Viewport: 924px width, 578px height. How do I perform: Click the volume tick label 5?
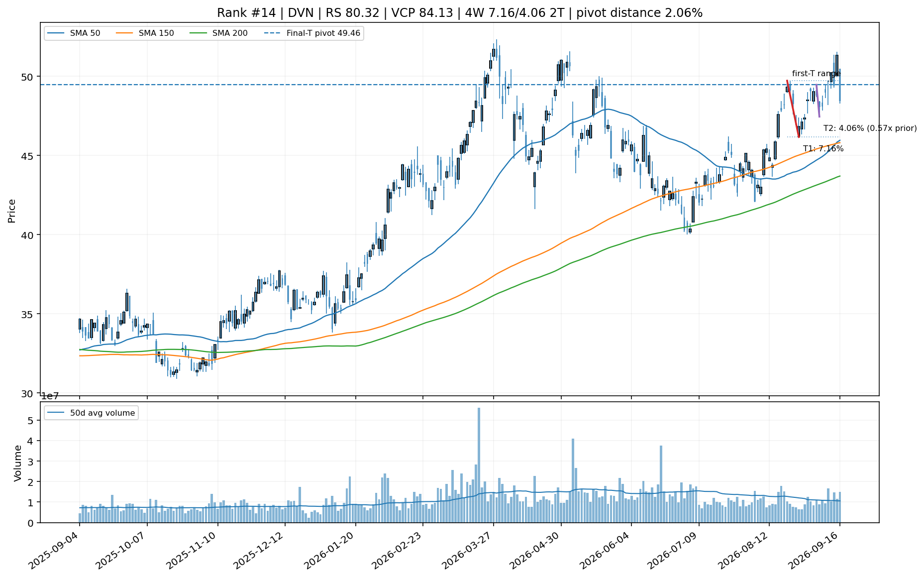click(x=31, y=421)
